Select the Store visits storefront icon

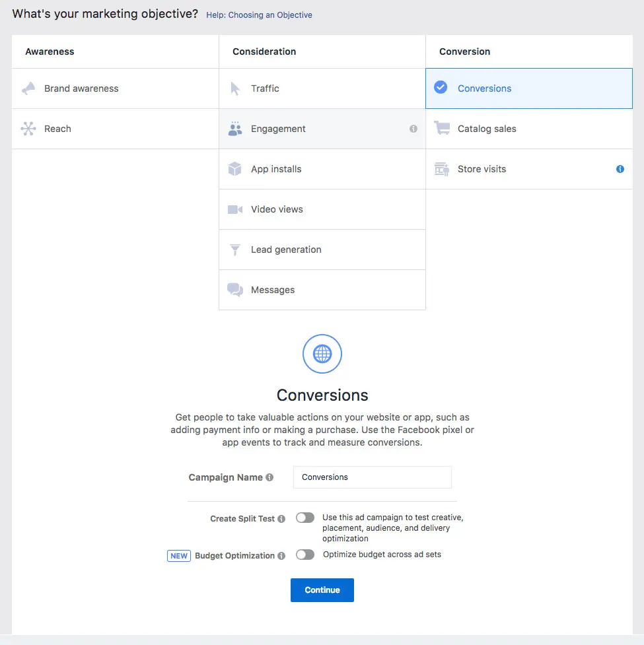[442, 168]
